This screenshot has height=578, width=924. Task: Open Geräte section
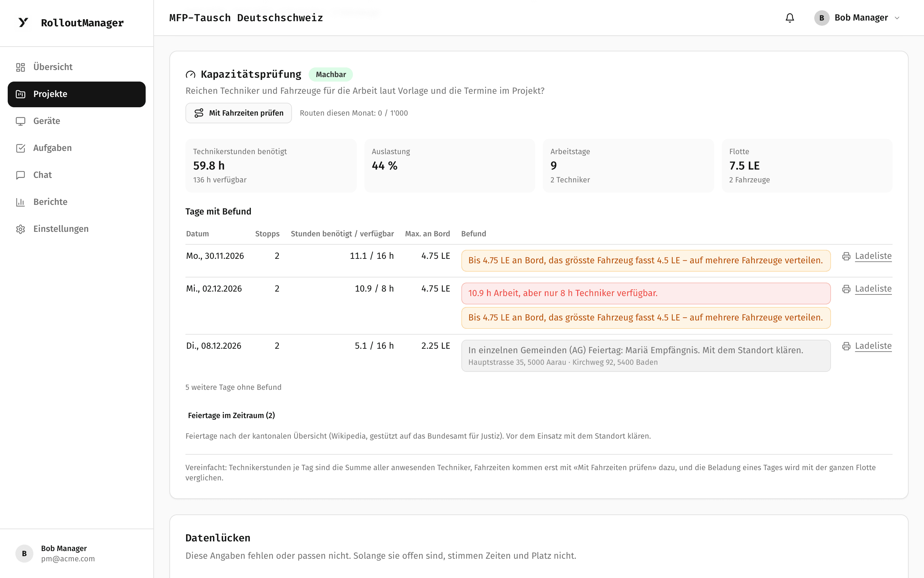pyautogui.click(x=76, y=121)
